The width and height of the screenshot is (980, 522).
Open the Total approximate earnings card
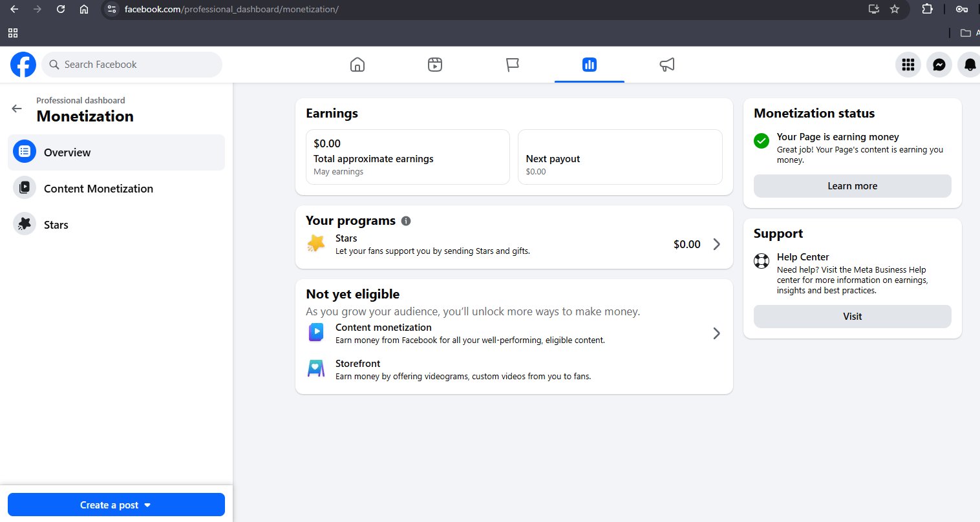coord(408,157)
